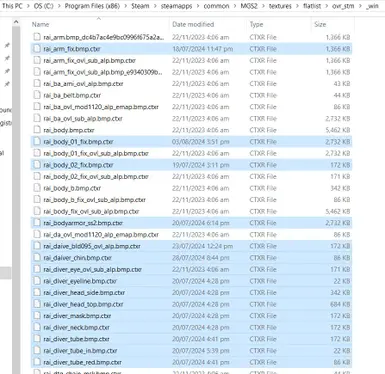This screenshot has height=374, width=385.
Task: Click icon beside rai_body_01_fix_ovl_sub_alp.bmp.ctxr
Action: 37,153
